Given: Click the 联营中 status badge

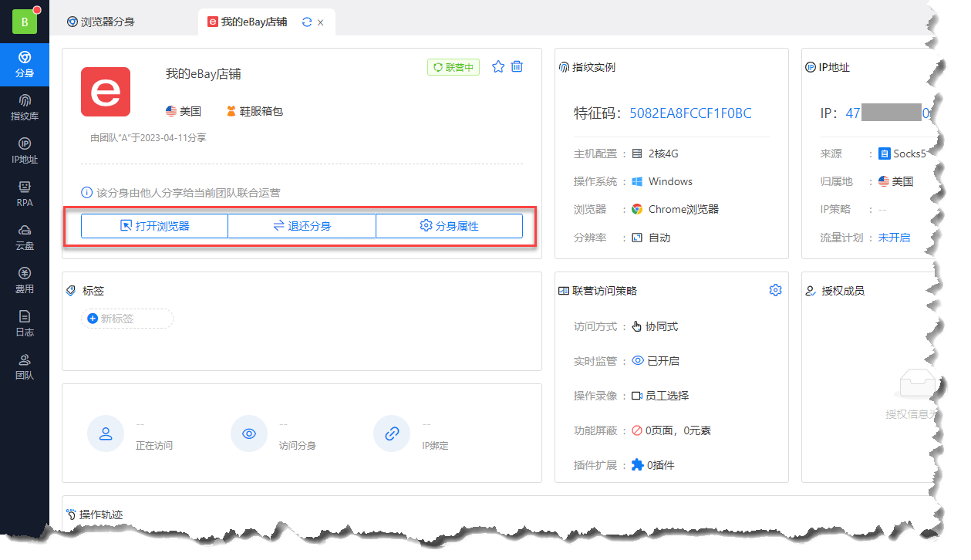Looking at the screenshot, I should (x=453, y=67).
